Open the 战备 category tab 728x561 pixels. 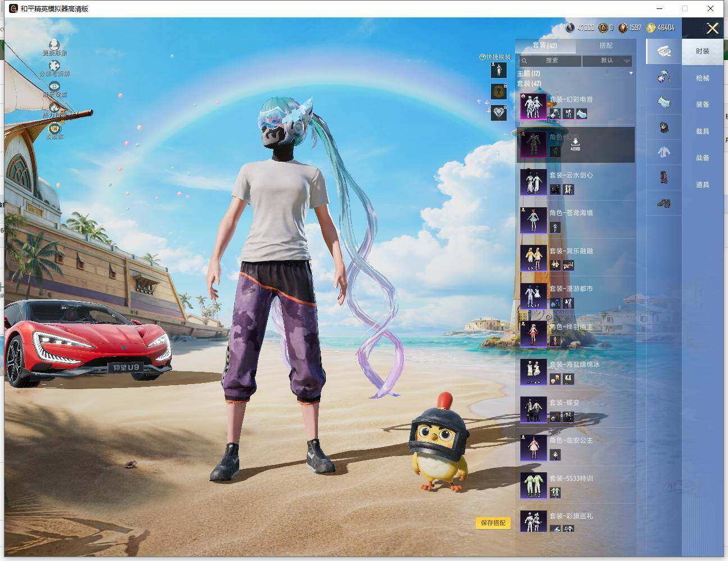pyautogui.click(x=703, y=158)
